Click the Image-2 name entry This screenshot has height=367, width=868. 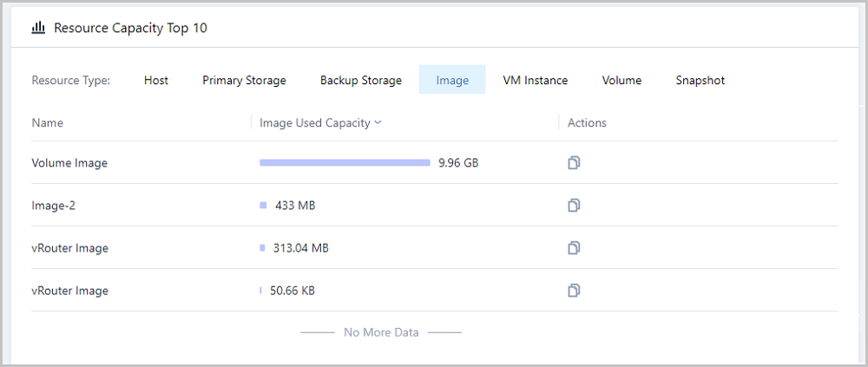coord(54,206)
